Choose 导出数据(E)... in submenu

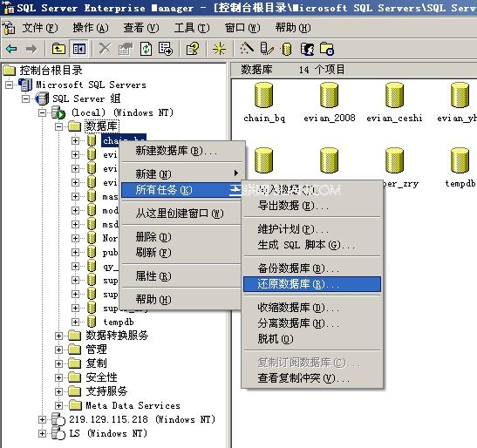pyautogui.click(x=312, y=206)
